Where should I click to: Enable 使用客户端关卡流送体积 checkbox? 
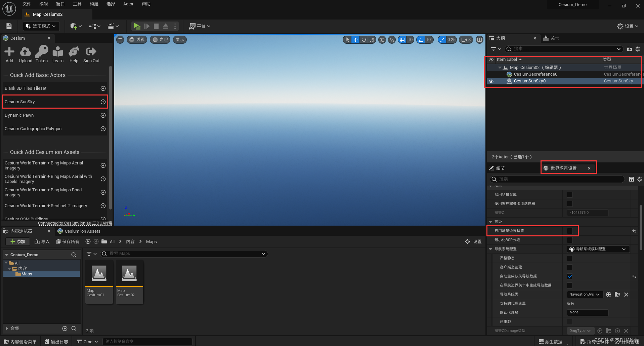point(570,204)
